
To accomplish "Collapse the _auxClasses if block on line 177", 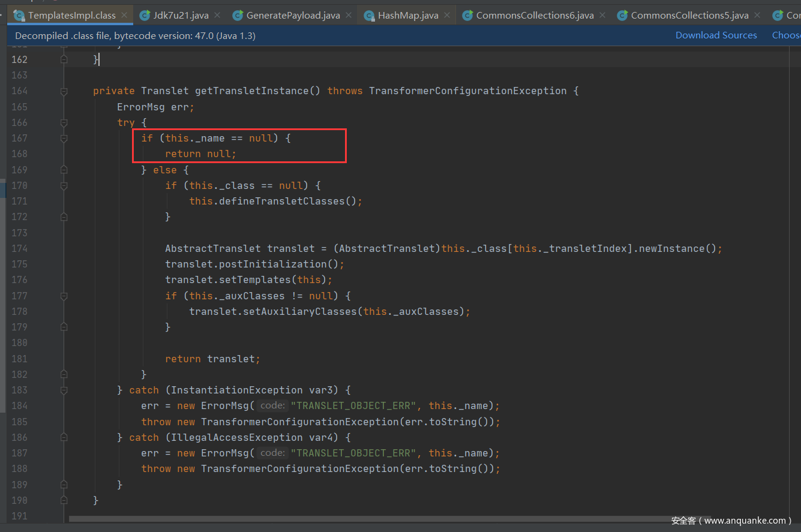I will pos(64,296).
